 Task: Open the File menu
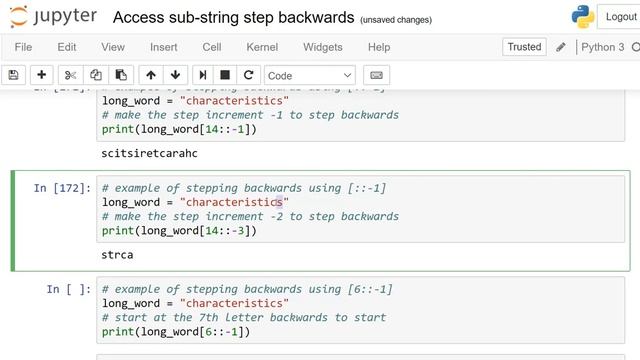point(23,47)
